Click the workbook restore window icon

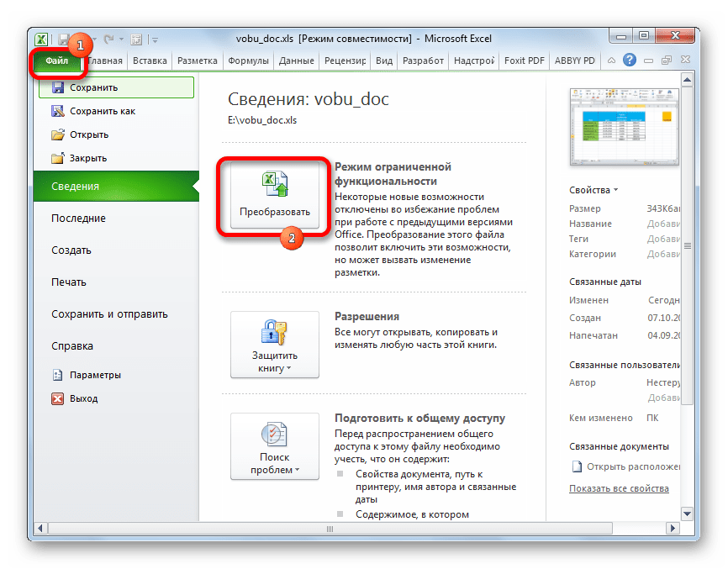pos(667,61)
